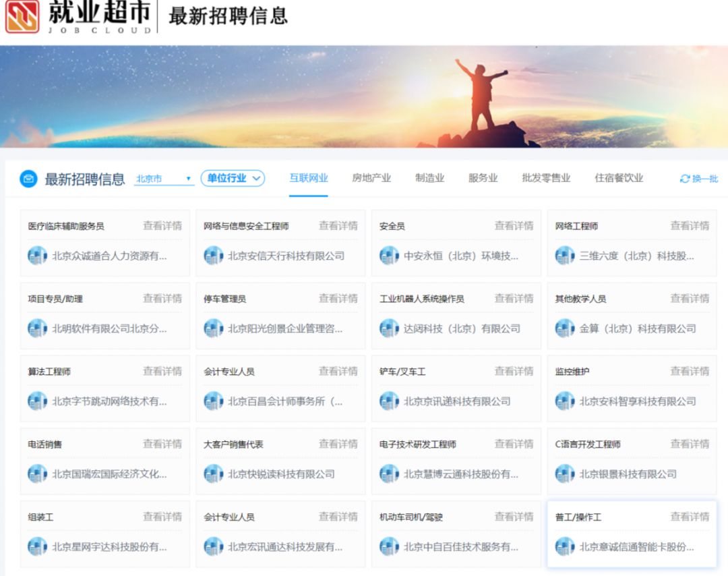
Task: Open the 制造业 industry tab
Action: [429, 178]
